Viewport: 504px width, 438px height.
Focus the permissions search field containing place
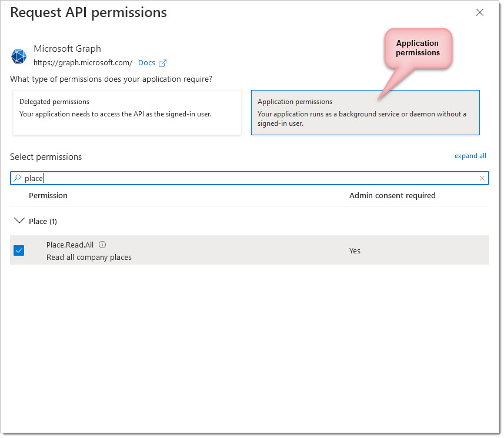(x=249, y=178)
